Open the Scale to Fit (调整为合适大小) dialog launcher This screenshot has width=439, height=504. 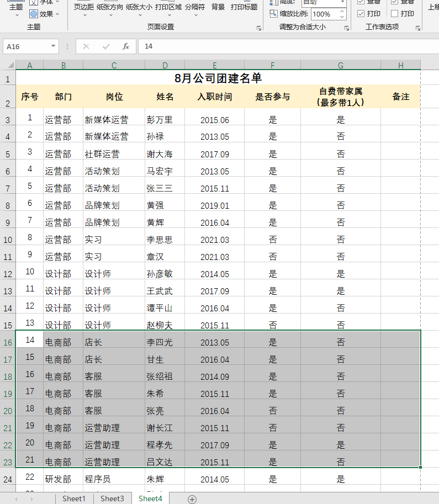(347, 28)
